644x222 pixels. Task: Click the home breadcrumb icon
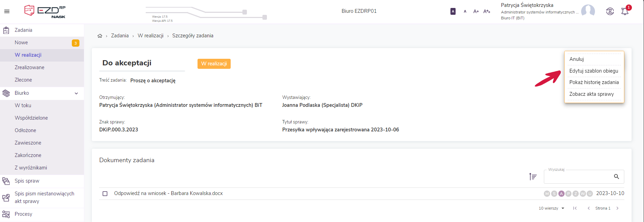point(100,36)
